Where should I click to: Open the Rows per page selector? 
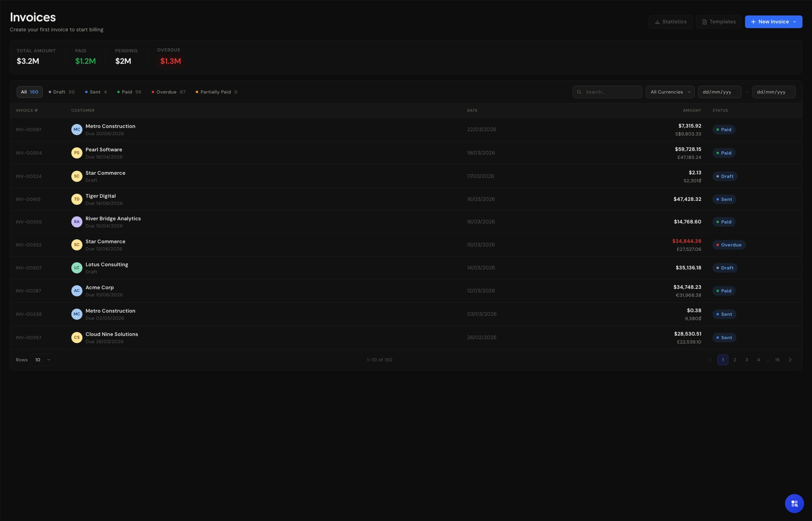(x=43, y=360)
